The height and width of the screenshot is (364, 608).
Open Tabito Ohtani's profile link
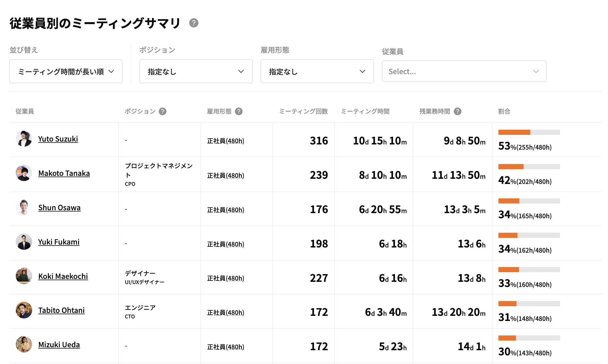point(61,310)
